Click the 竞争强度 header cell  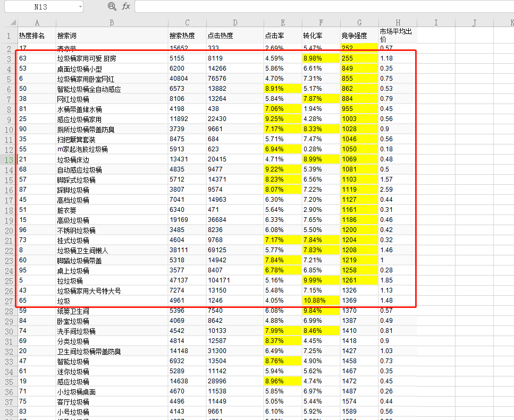tap(354, 36)
